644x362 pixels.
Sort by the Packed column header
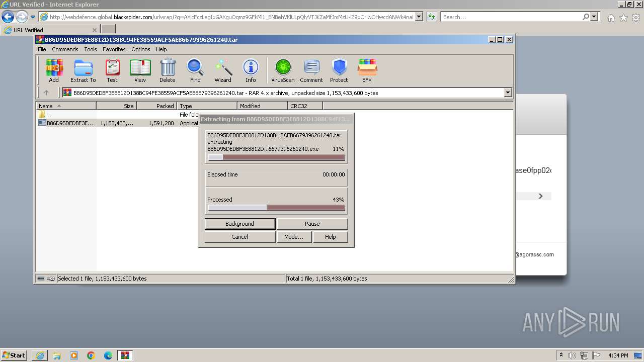tap(156, 106)
